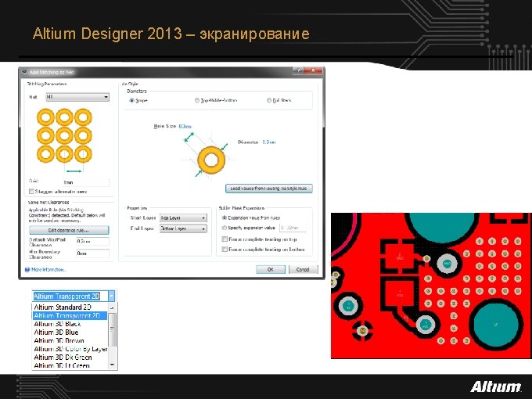This screenshot has height=399, width=532.
Task: Edit the via Diameter value link
Action: point(268,142)
